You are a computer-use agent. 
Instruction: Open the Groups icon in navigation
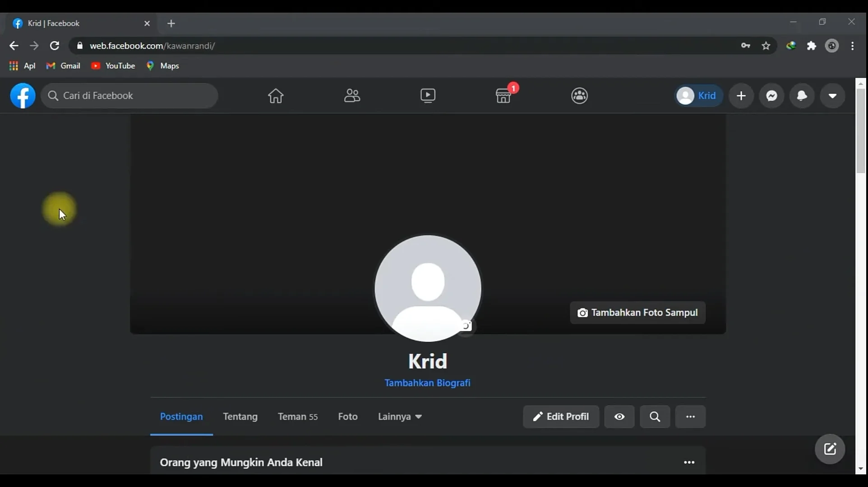(x=580, y=96)
